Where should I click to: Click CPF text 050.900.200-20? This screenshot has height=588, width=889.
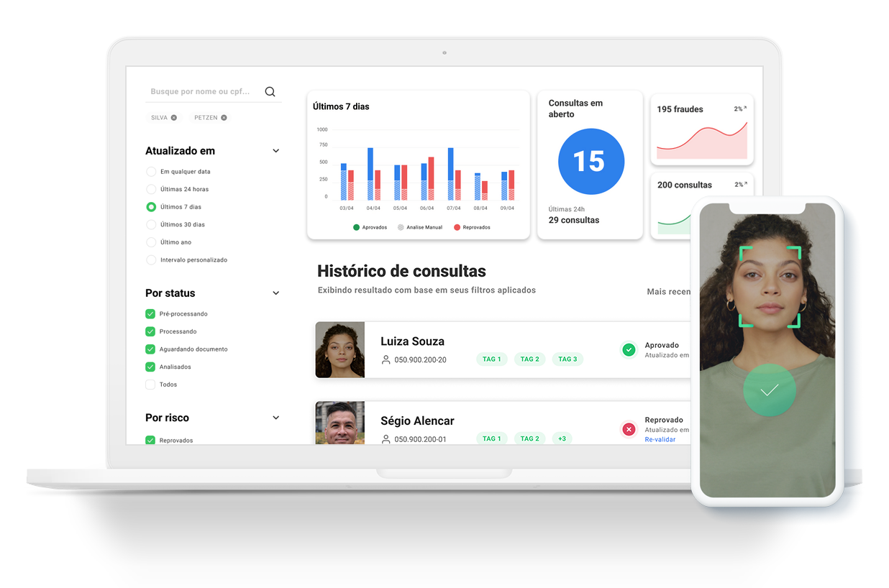[x=420, y=360]
